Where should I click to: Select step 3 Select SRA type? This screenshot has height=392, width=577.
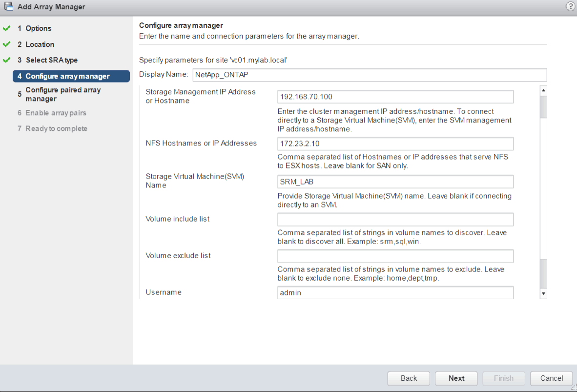(51, 60)
